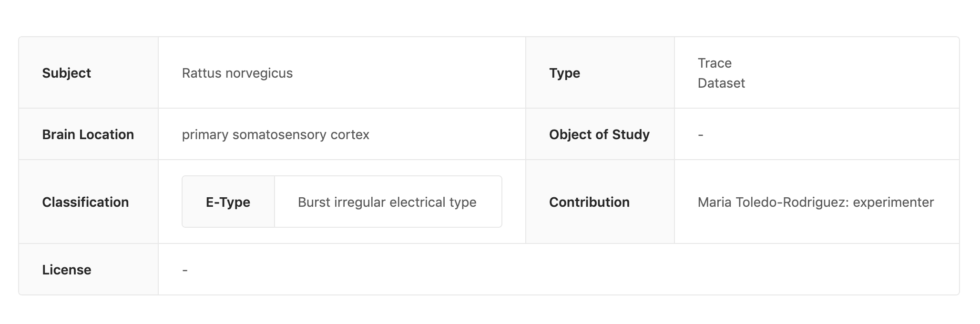The width and height of the screenshot is (980, 324).
Task: Click Burst irregular electrical type value
Action: [387, 202]
